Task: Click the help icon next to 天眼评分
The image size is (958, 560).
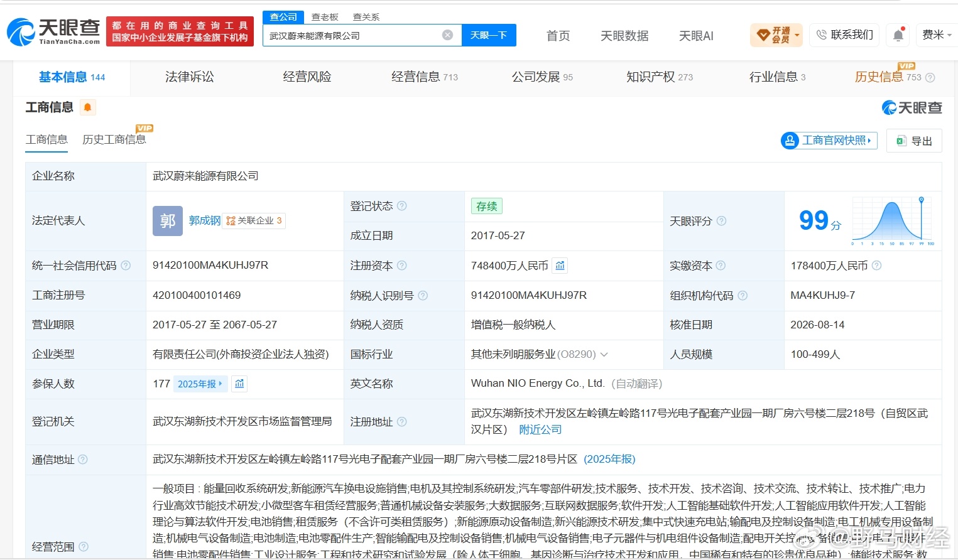Action: tap(721, 221)
